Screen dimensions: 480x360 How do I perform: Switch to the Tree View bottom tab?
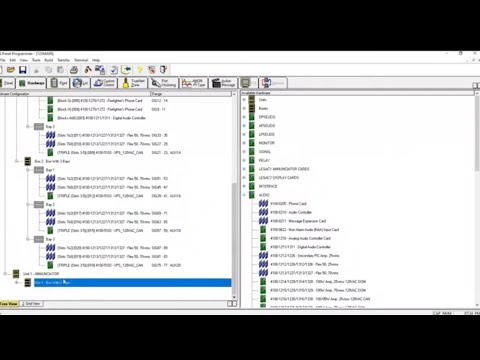pos(9,304)
